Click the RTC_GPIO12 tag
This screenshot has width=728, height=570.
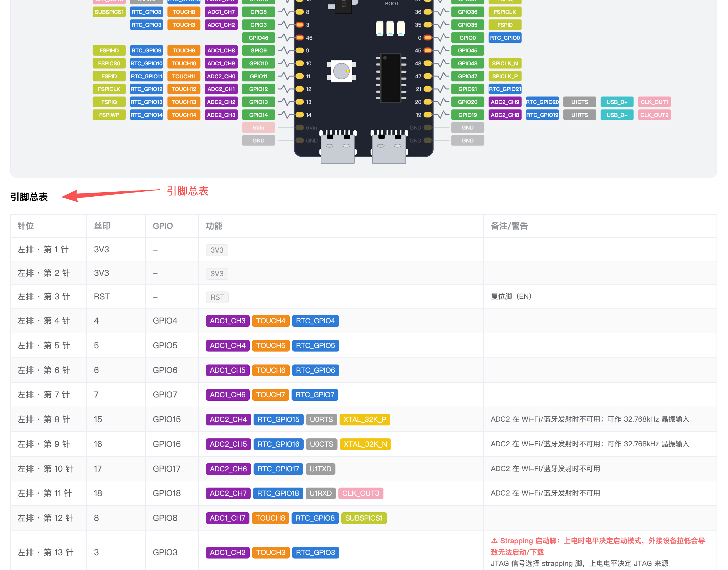[146, 89]
